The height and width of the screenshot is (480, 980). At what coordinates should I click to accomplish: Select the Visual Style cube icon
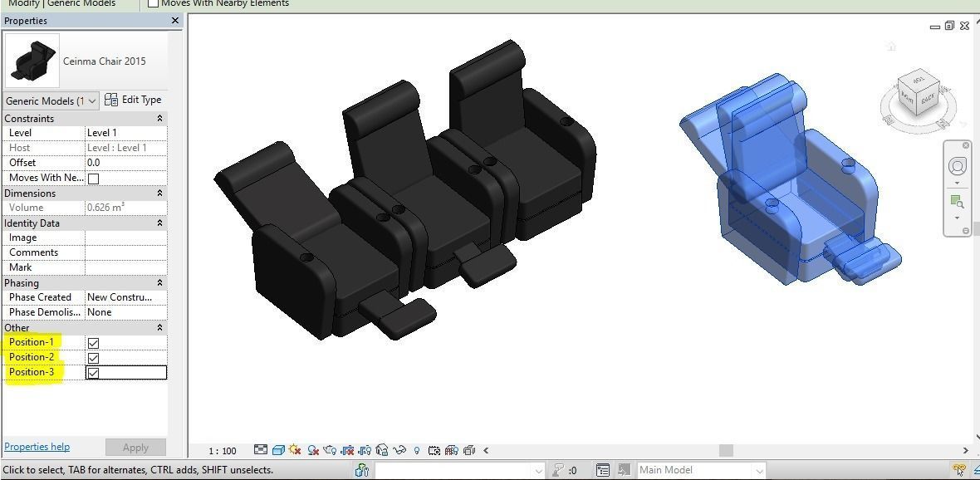point(277,451)
